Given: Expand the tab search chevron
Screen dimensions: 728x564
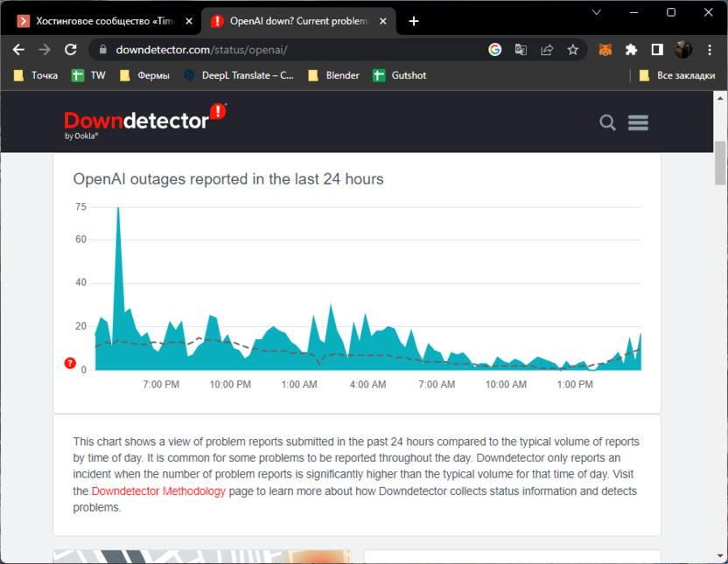Looking at the screenshot, I should coord(597,12).
